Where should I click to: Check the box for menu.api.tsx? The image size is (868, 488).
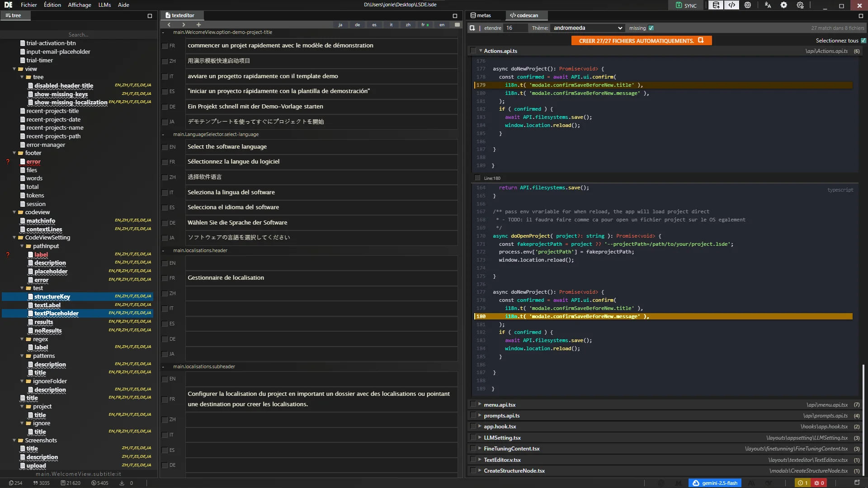coord(473,404)
